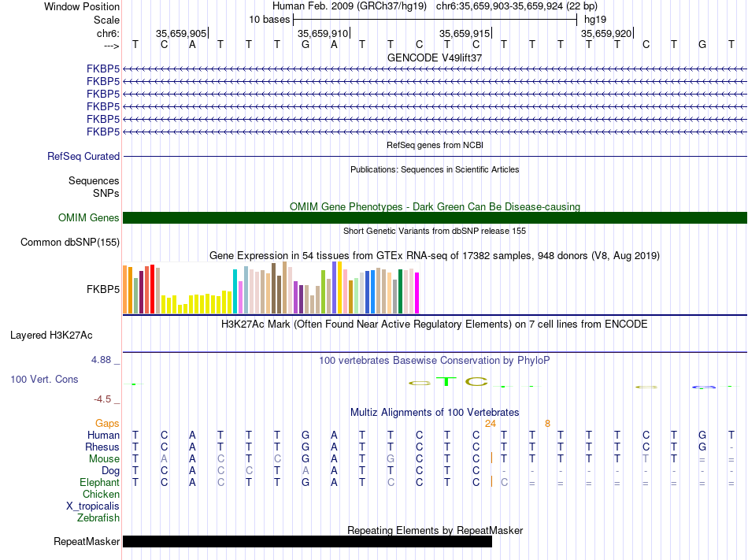
Task: Open the Repeating Elements by RepeatMasker title
Action: 435,530
